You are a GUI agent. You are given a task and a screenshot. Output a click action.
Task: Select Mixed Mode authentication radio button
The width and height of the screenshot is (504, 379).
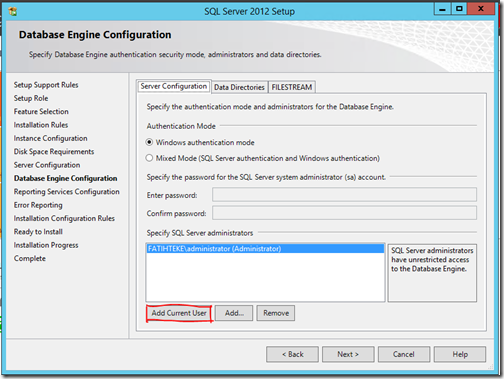(149, 158)
